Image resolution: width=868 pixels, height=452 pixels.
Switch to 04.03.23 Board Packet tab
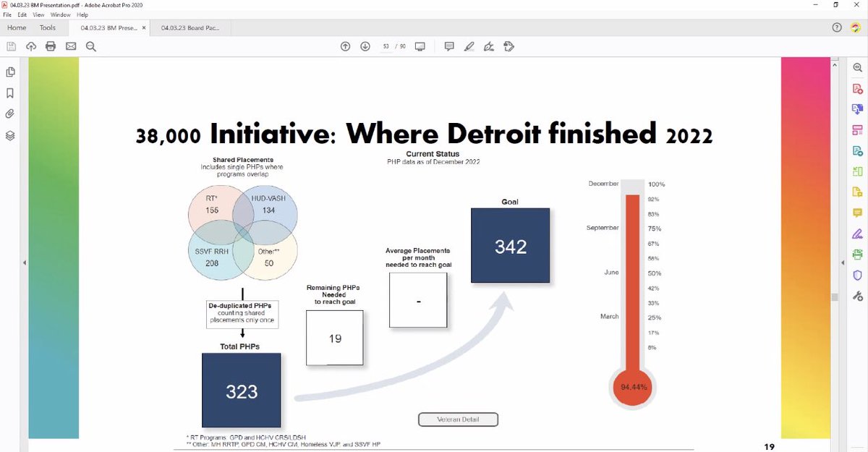(x=190, y=27)
